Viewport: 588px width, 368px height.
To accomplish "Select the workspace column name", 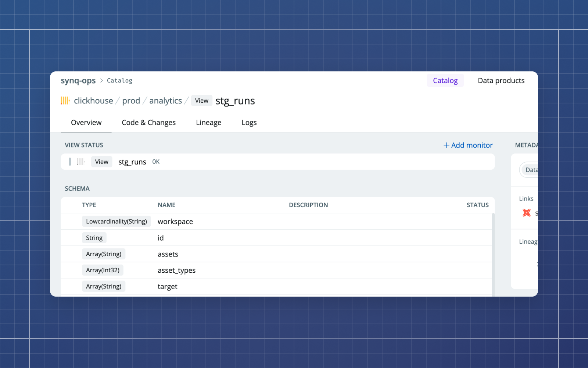I will (175, 222).
